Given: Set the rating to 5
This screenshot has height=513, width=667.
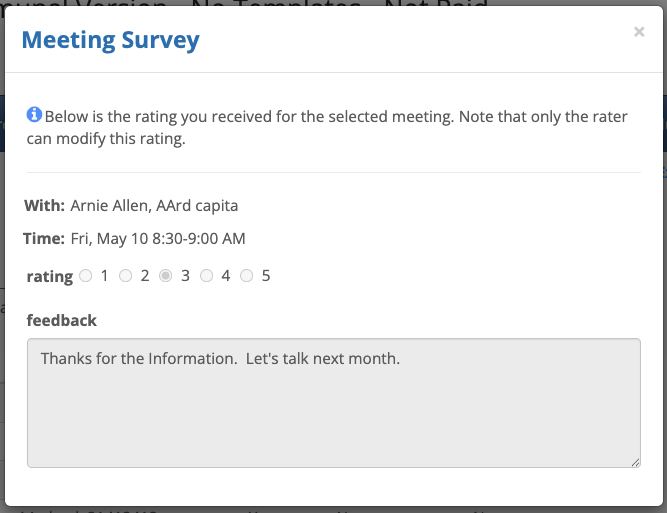Looking at the screenshot, I should (247, 276).
